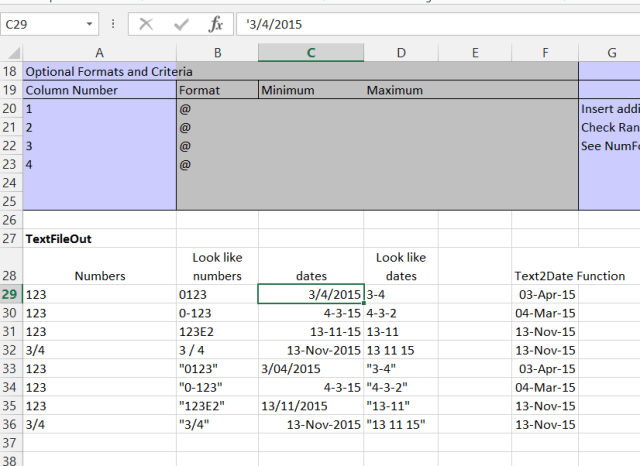Click '03-Apr-15' in row 29

545,294
